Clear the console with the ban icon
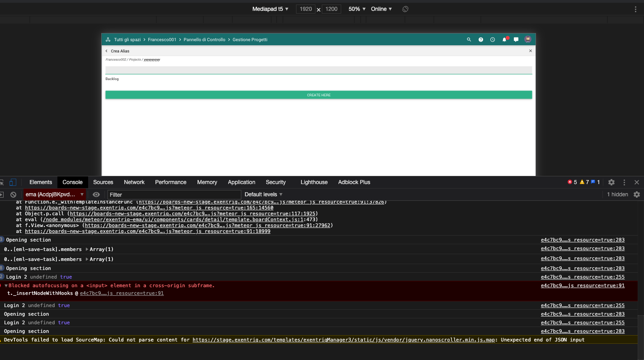 tap(14, 194)
